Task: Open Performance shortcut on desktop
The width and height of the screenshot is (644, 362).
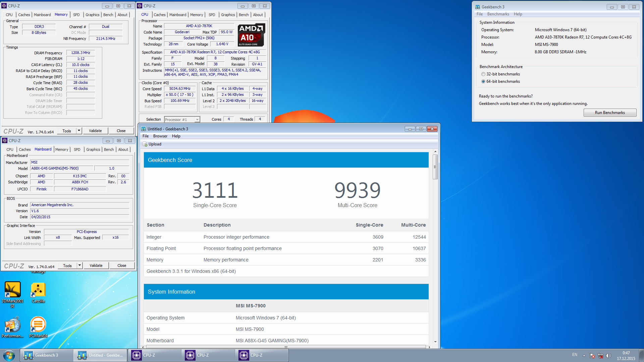Action: point(12,327)
